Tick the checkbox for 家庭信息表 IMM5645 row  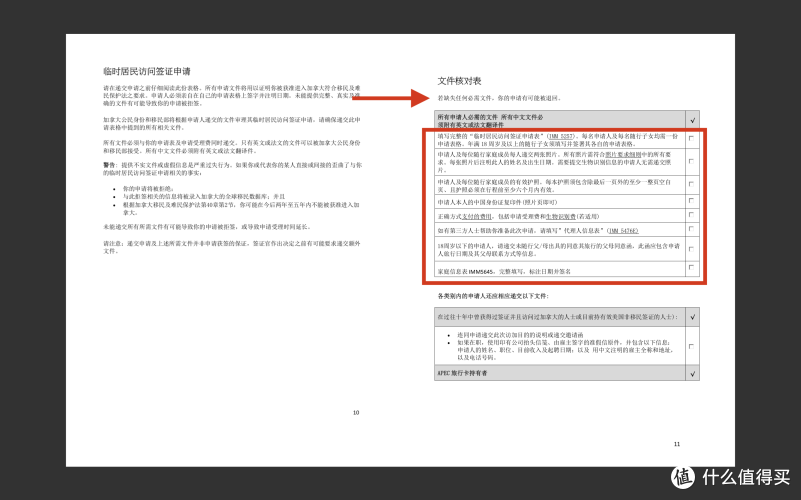coord(691,267)
